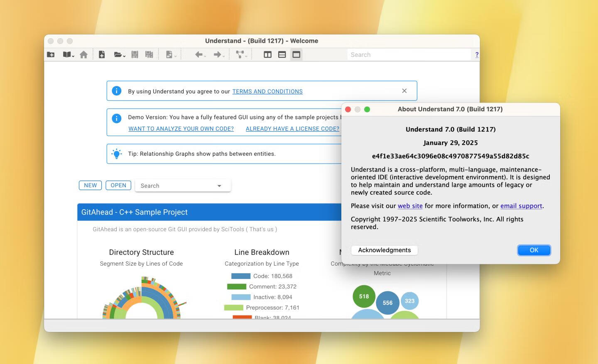The height and width of the screenshot is (364, 598).
Task: Open the email support link in About dialog
Action: click(x=521, y=206)
